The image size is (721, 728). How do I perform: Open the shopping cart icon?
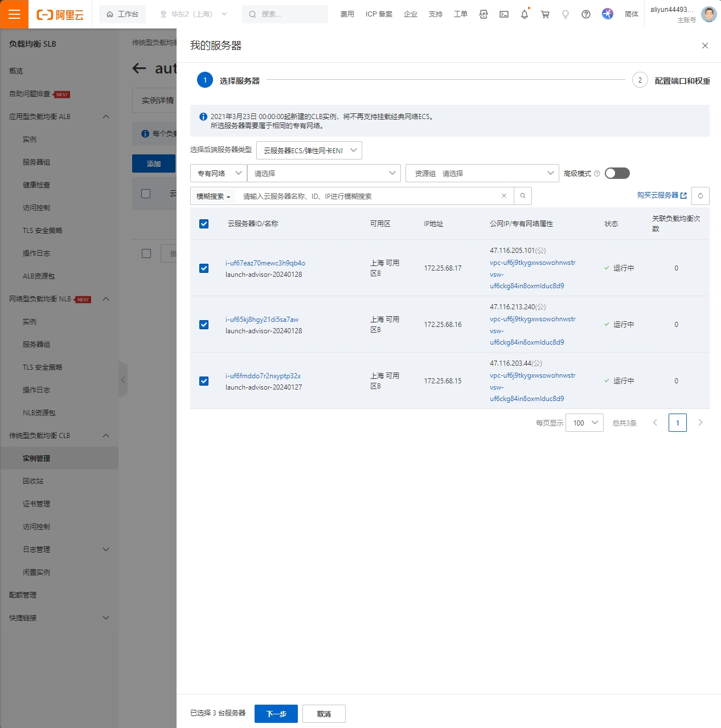coord(545,14)
